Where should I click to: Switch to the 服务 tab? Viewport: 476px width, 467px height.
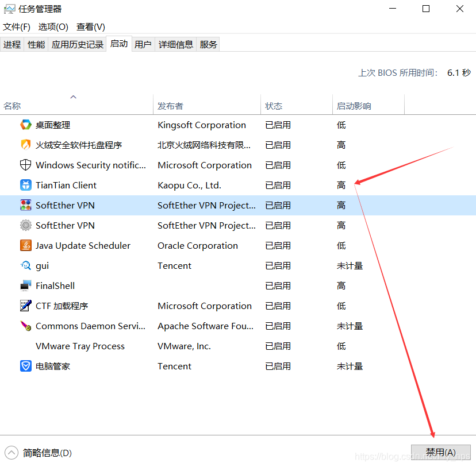coord(208,45)
